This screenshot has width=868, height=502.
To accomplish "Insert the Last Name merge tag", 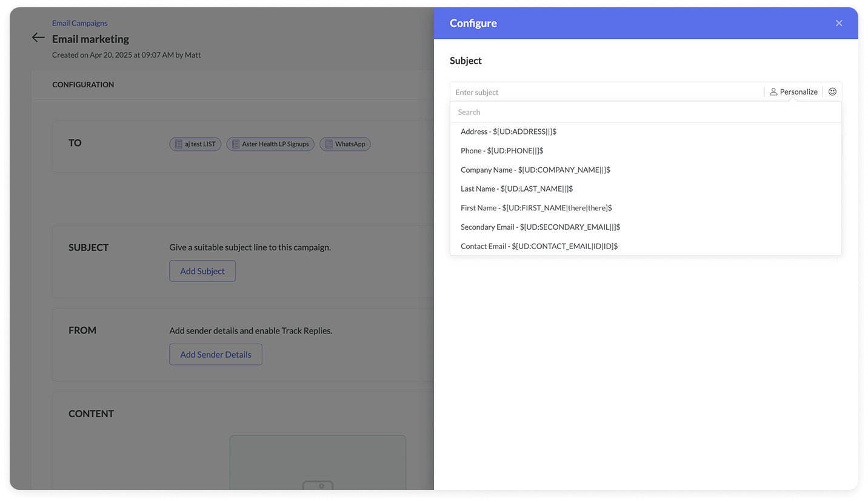I will (x=516, y=189).
